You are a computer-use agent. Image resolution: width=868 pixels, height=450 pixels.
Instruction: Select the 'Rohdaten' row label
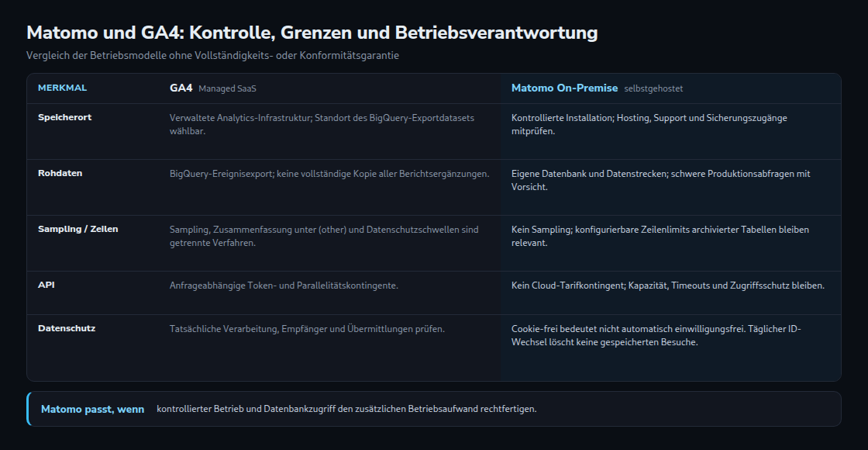click(x=60, y=174)
